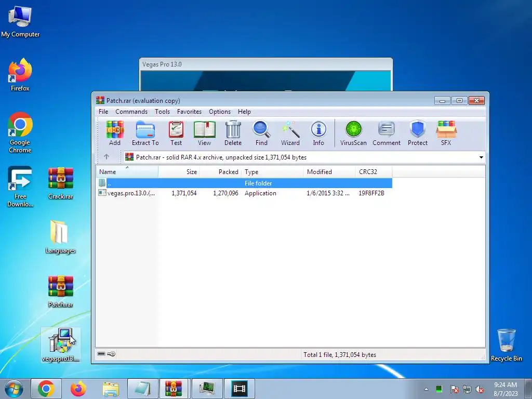Screen dimensions: 532x399
Task: Click the 1,371,054 size cell
Action: pyautogui.click(x=184, y=193)
